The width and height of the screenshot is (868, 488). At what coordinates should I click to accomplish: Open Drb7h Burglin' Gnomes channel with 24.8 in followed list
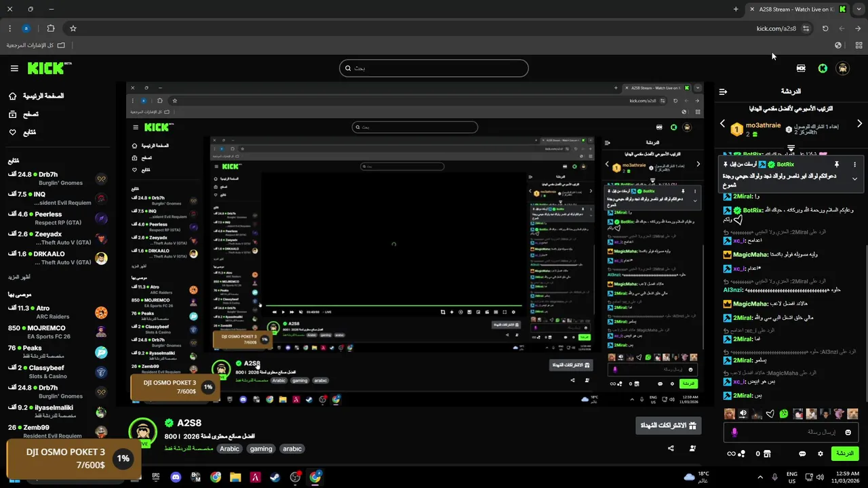[58, 178]
